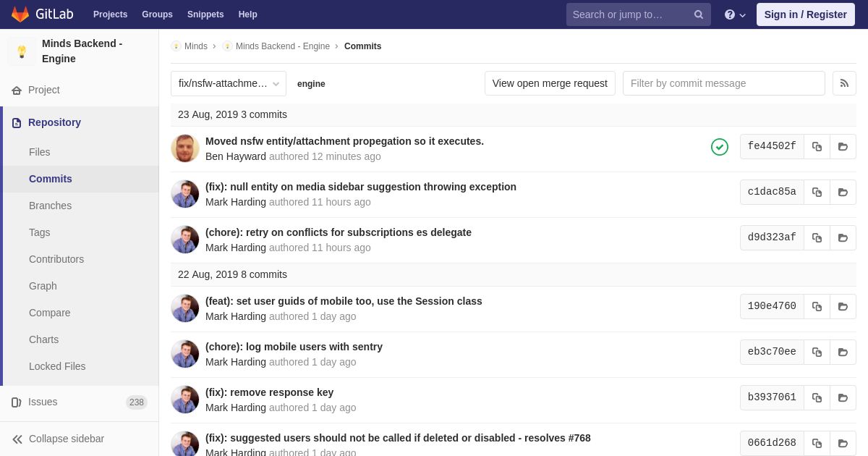This screenshot has height=456, width=868.
Task: Open commit 'suggested users should not be called'
Action: click(x=398, y=438)
